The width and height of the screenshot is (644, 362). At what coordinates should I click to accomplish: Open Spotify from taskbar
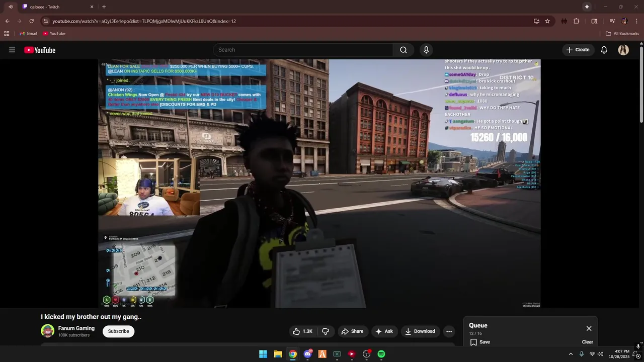[x=381, y=354]
